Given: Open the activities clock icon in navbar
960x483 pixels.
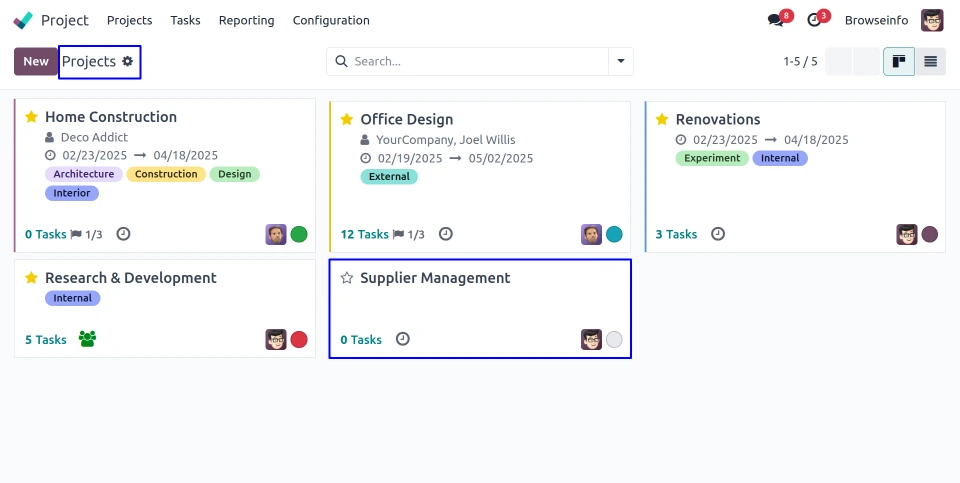Looking at the screenshot, I should tap(814, 20).
